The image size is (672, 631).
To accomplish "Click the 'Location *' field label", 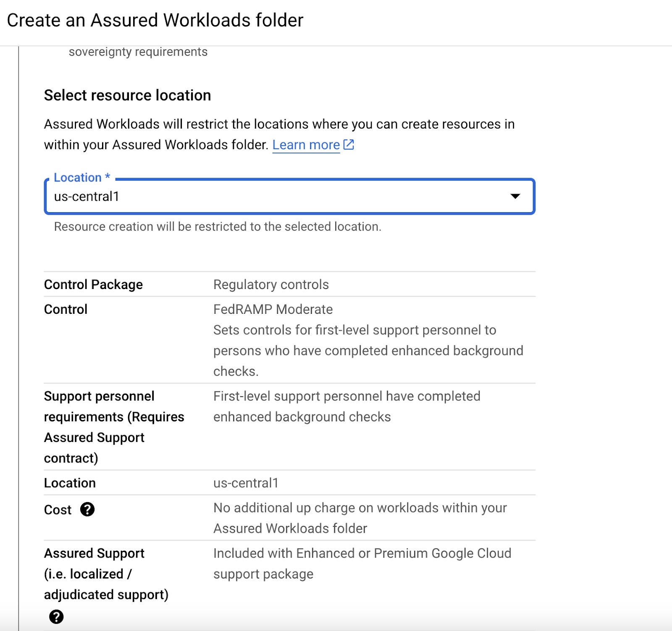I will (82, 177).
